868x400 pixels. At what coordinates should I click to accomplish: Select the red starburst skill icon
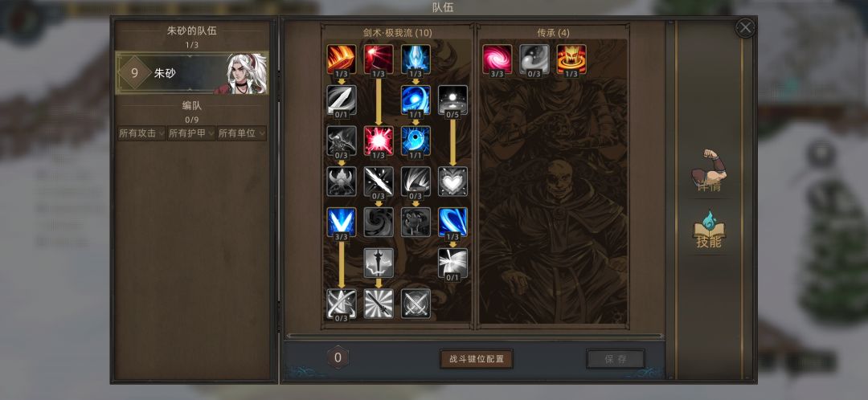pos(379,141)
